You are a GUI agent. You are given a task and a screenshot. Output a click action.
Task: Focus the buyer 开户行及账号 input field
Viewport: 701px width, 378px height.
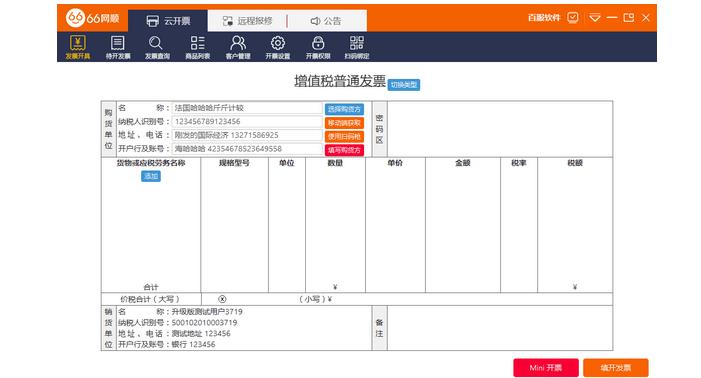click(247, 149)
